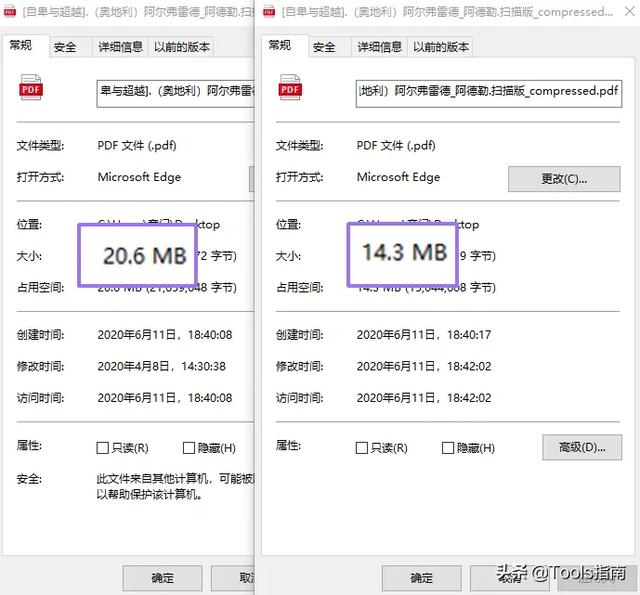Click the PDF file icon in right properties window

pyautogui.click(x=290, y=87)
